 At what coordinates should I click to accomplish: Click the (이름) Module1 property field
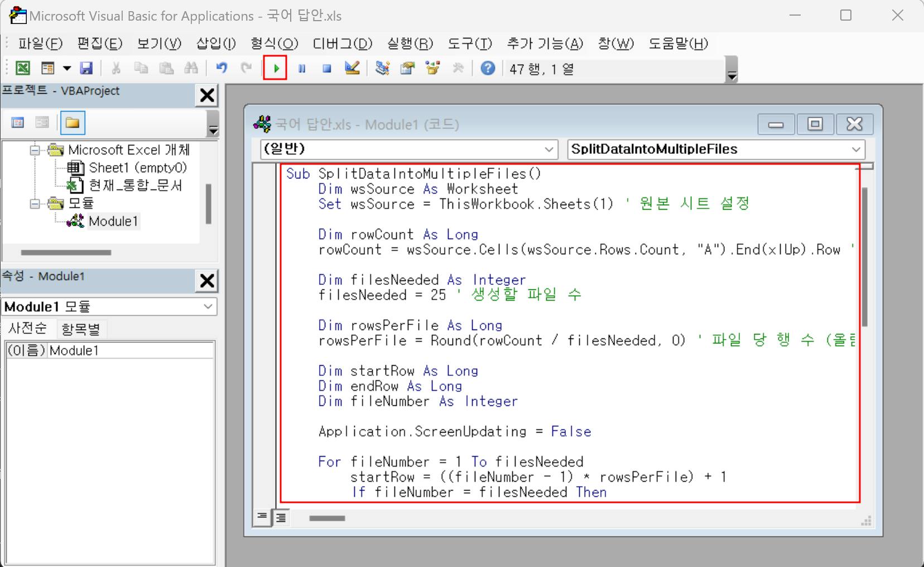(110, 351)
